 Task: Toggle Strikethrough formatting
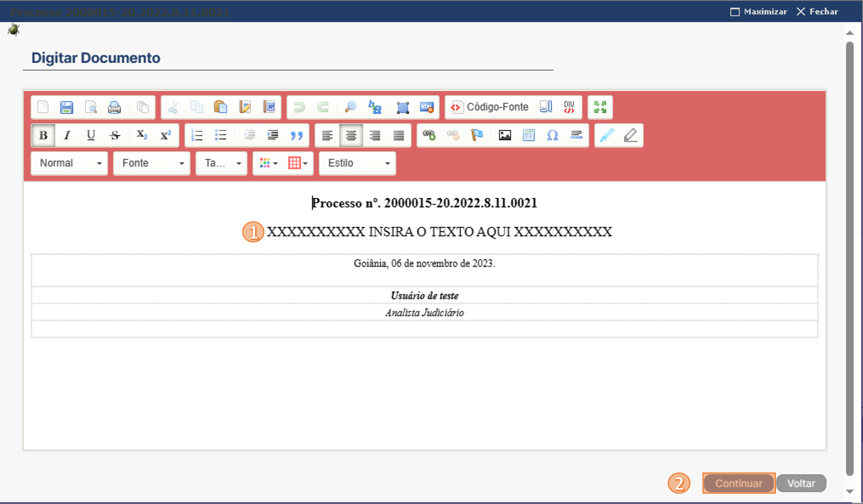point(115,135)
